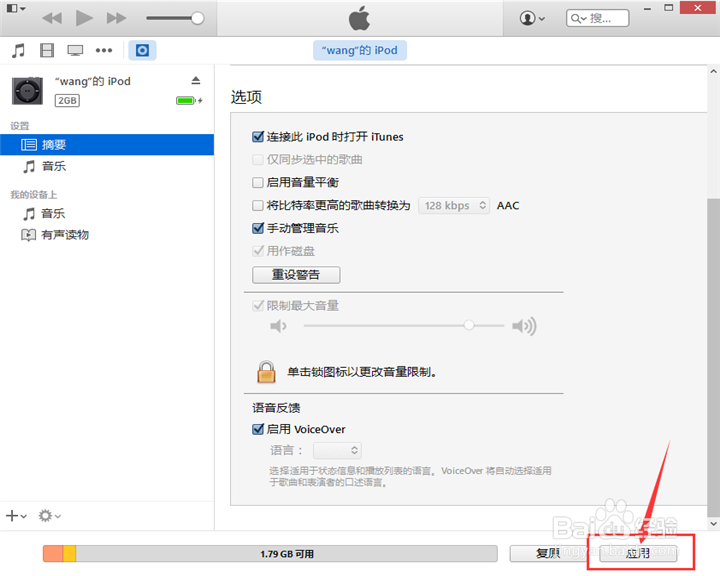
Task: Open the 语言 language dropdown
Action: coord(337,450)
